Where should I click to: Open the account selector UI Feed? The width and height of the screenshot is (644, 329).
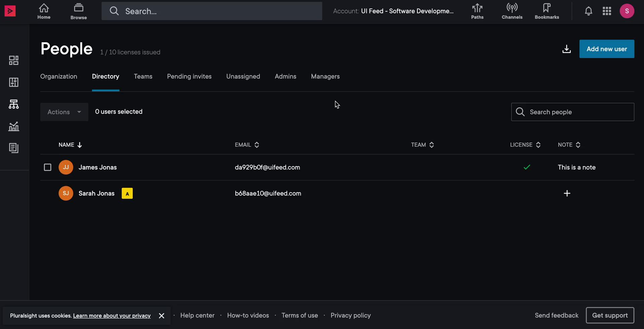pos(393,11)
